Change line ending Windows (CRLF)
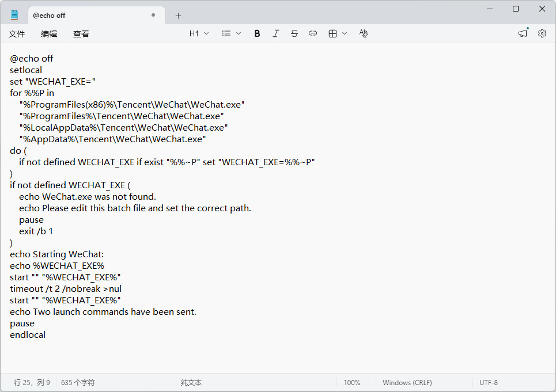 [x=407, y=383]
